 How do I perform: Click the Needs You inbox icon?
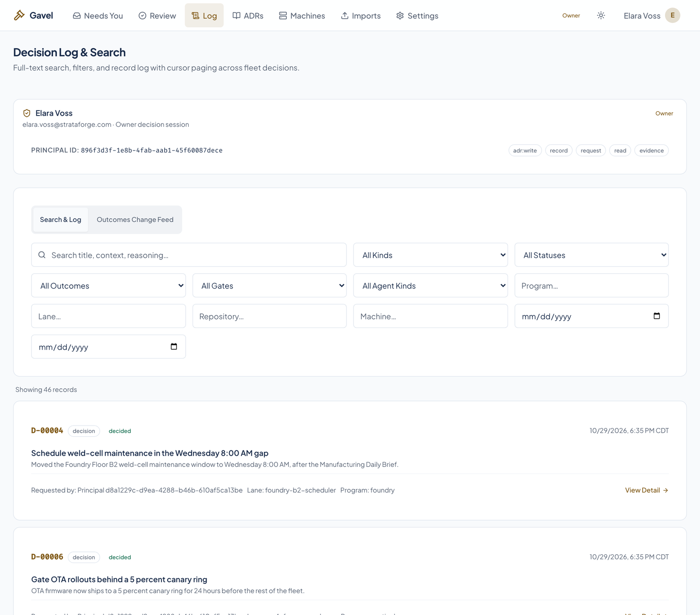click(x=77, y=16)
